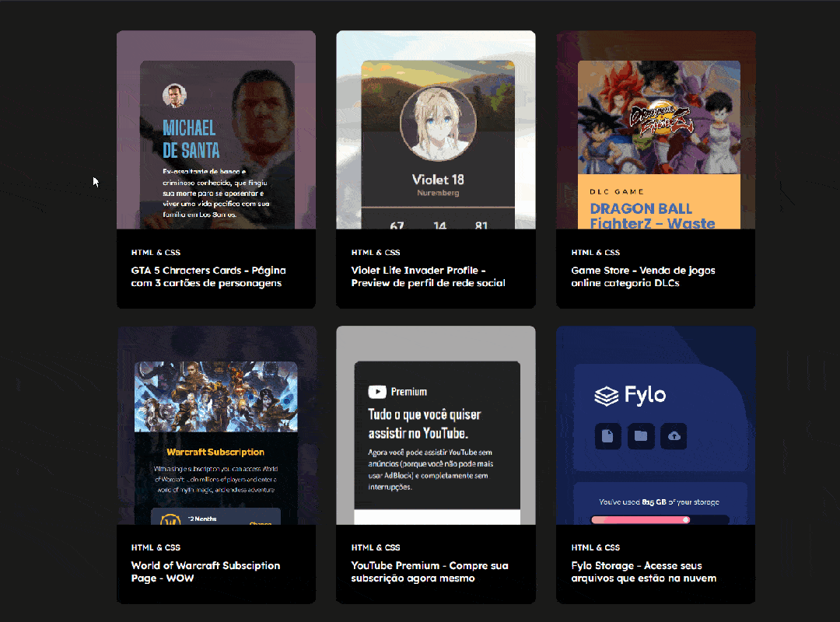Click the Fylo stacked-layers logo icon
The image size is (840, 622).
click(607, 396)
